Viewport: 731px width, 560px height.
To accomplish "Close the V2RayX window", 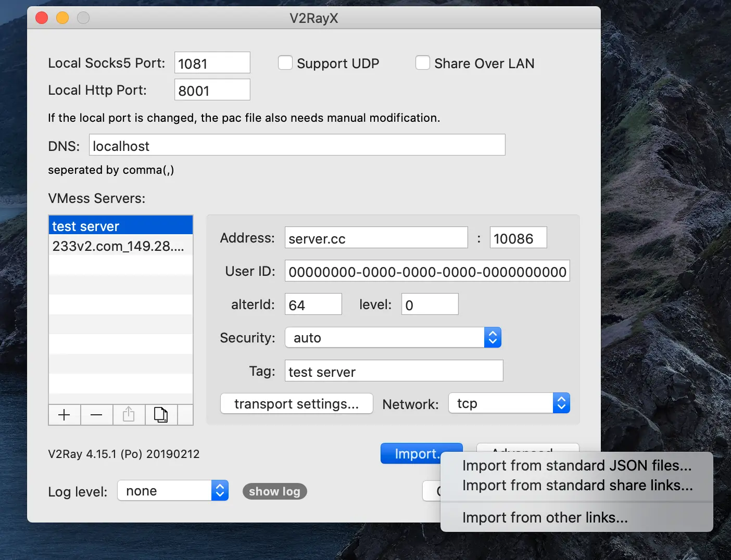I will click(42, 18).
